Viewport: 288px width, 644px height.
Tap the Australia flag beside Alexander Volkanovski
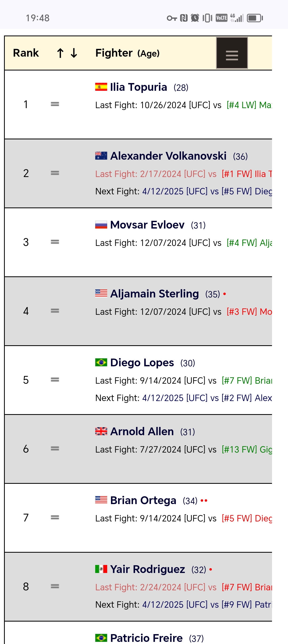click(101, 156)
